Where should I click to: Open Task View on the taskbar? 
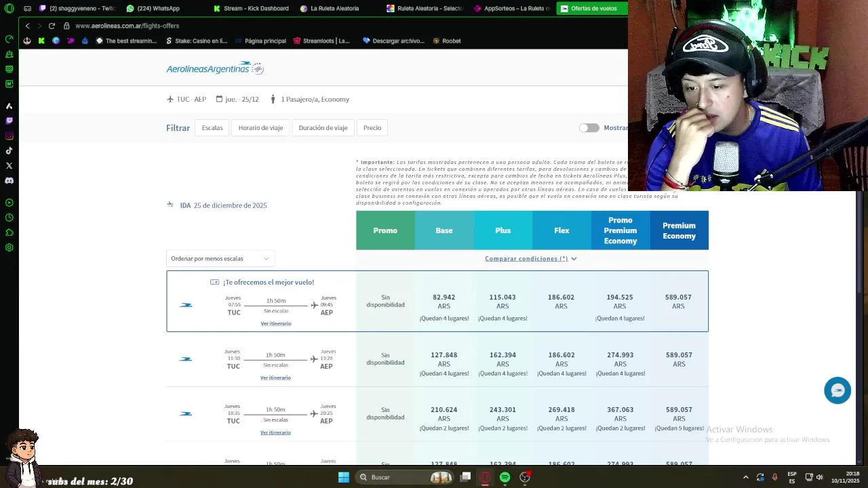(465, 477)
